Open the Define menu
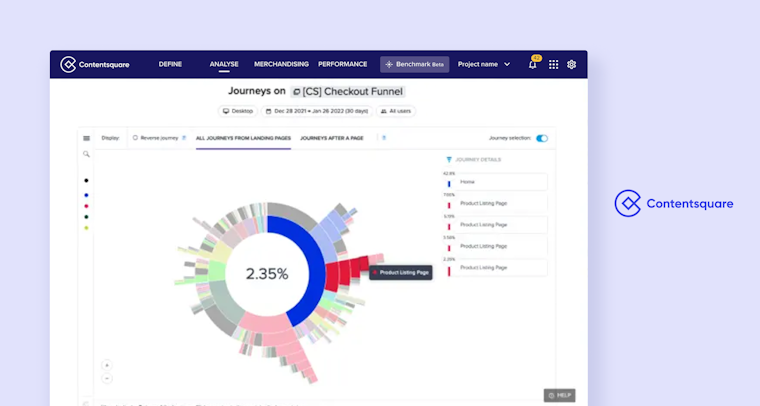 point(170,64)
